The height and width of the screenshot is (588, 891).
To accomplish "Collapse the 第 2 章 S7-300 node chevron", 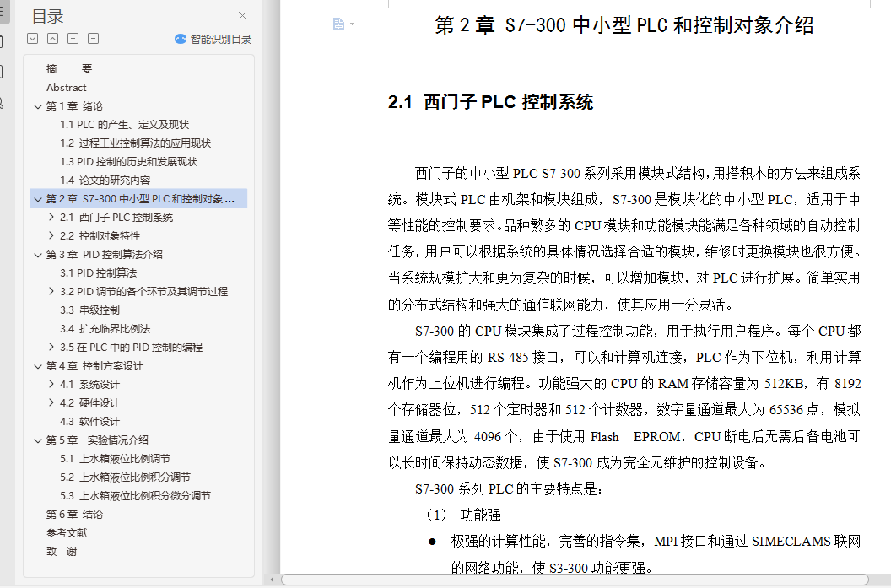I will tap(38, 199).
